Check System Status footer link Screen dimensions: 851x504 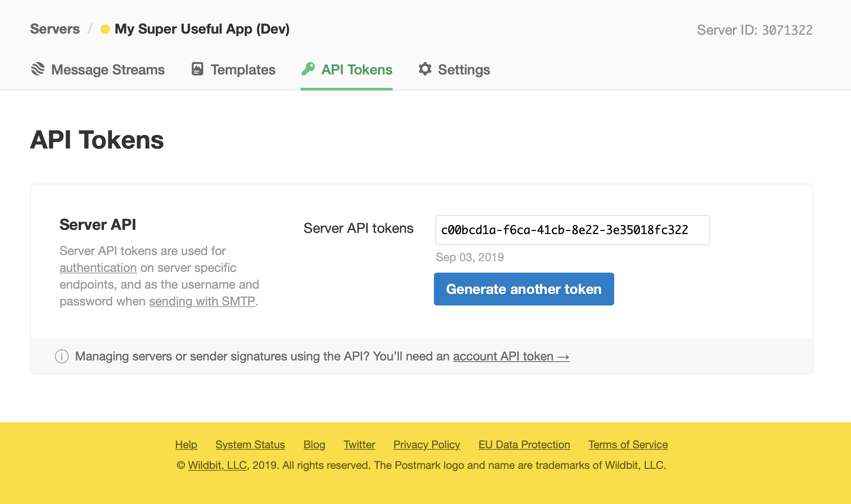[x=250, y=444]
